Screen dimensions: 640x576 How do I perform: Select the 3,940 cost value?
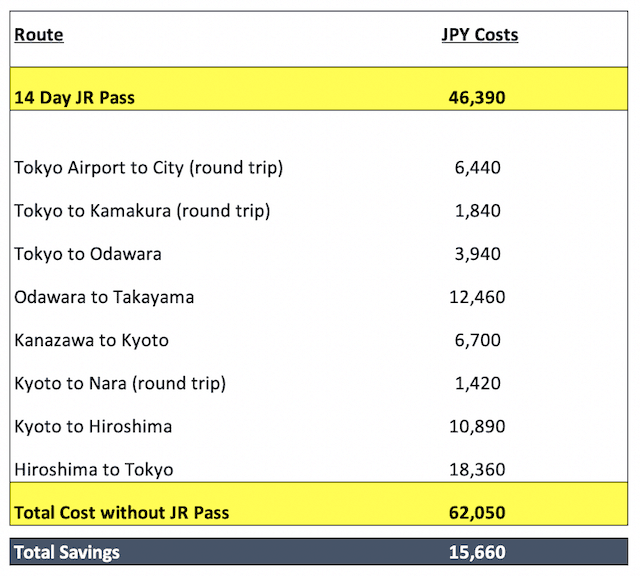(x=478, y=254)
